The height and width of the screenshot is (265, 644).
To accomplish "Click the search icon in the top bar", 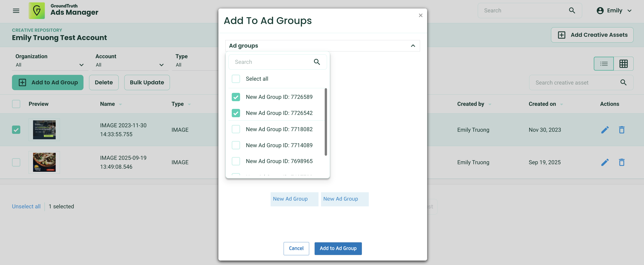I will click(x=572, y=10).
